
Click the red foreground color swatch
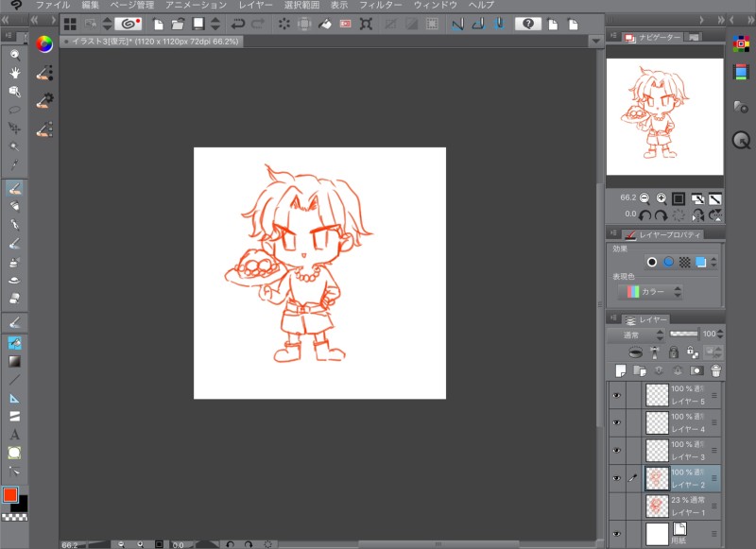pos(10,495)
